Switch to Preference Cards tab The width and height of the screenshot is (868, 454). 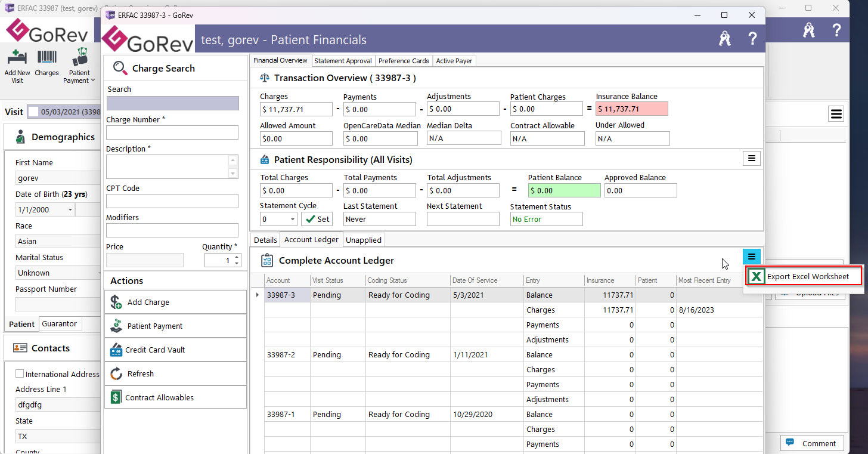click(x=404, y=61)
